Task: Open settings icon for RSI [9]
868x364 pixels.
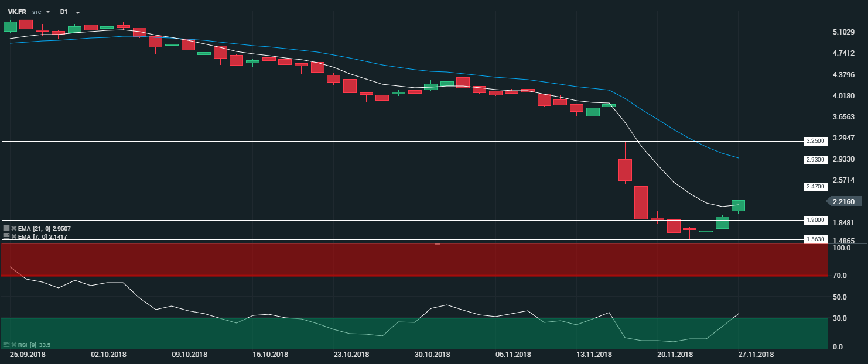Action: coord(6,345)
